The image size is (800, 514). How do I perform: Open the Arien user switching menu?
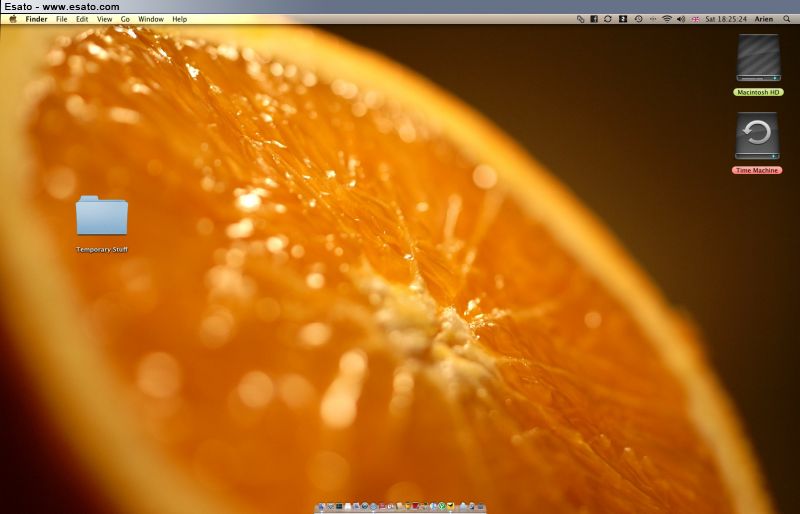[x=764, y=19]
